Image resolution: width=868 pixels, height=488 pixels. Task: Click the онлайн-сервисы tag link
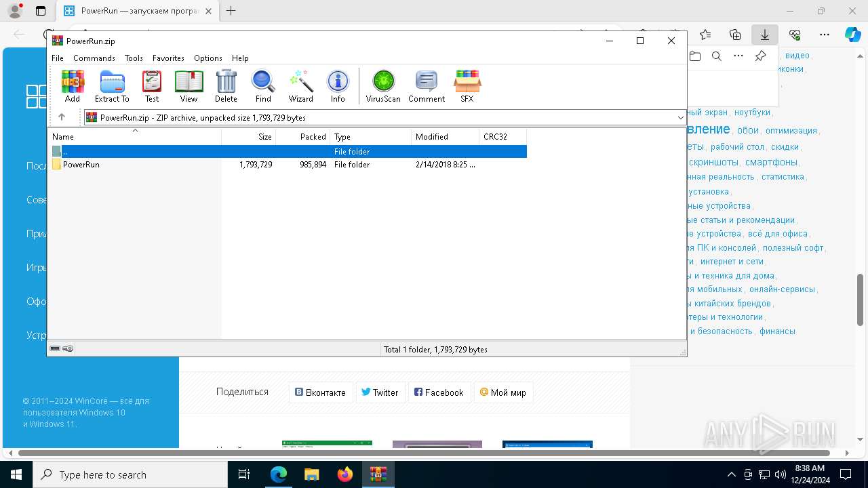pyautogui.click(x=782, y=289)
